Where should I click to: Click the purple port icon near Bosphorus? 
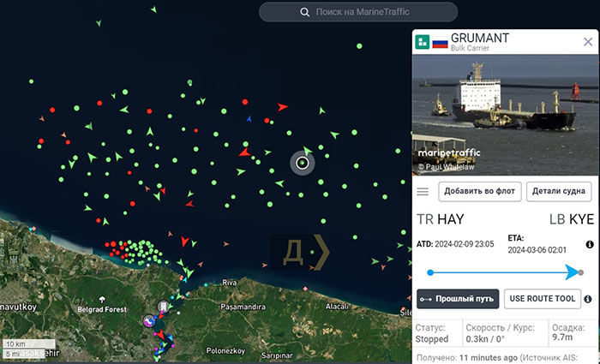click(148, 321)
